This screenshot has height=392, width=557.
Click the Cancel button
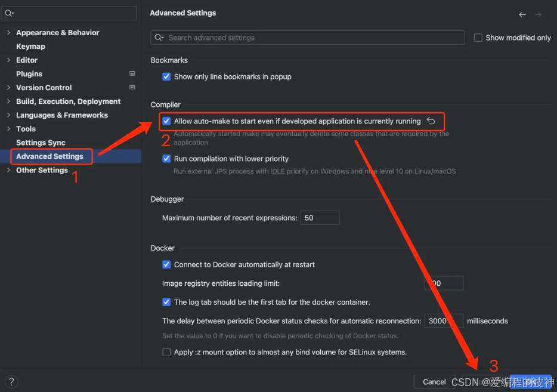pyautogui.click(x=434, y=381)
